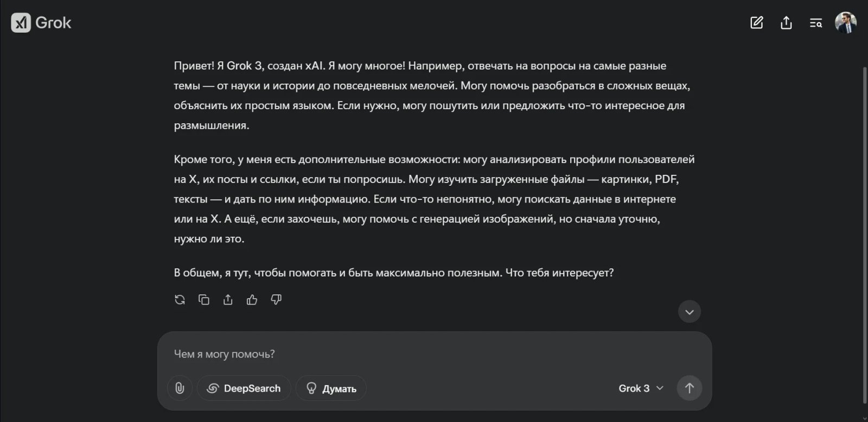
Task: Open the user profile avatar menu
Action: point(846,23)
